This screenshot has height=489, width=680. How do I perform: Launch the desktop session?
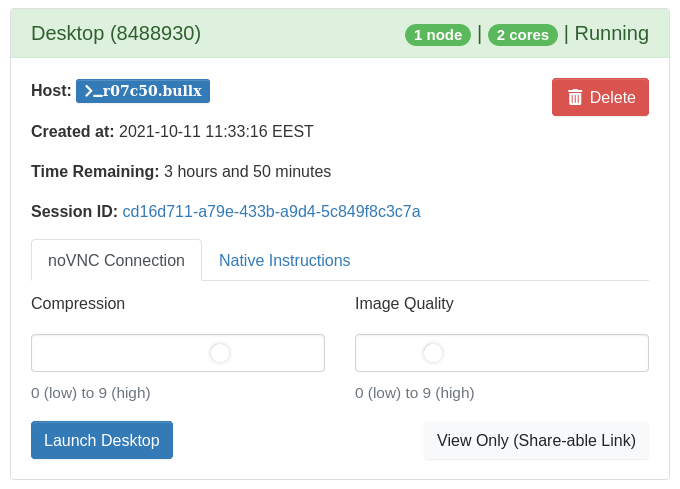102,440
